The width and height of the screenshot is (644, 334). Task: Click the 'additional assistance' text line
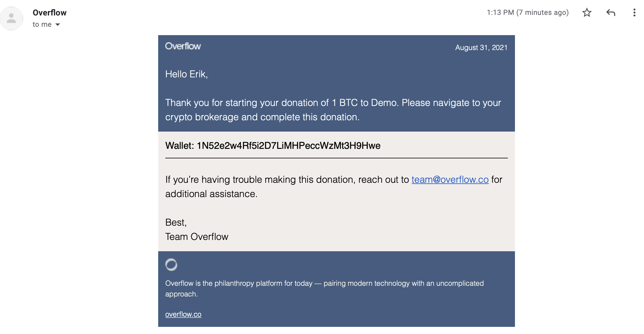click(211, 194)
